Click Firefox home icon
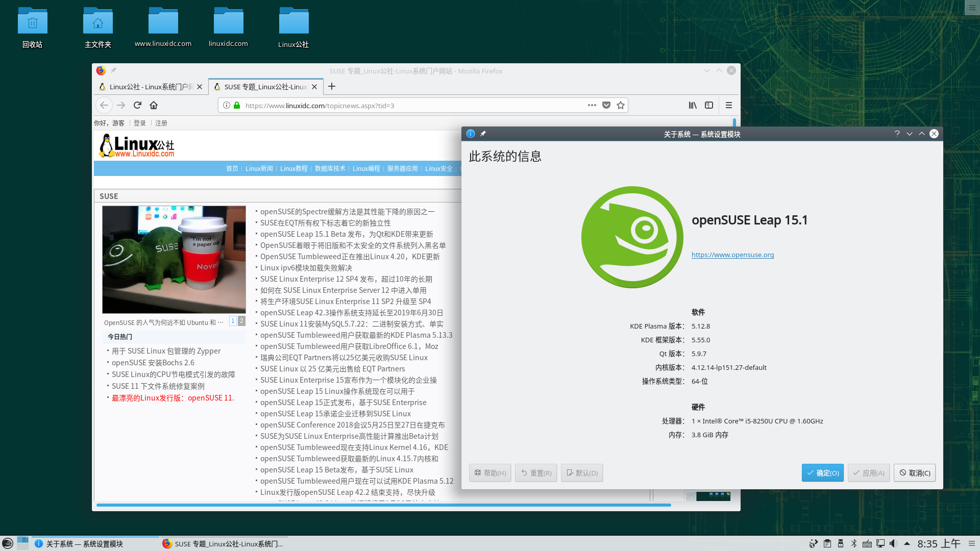Image resolution: width=980 pixels, height=551 pixels. (154, 105)
